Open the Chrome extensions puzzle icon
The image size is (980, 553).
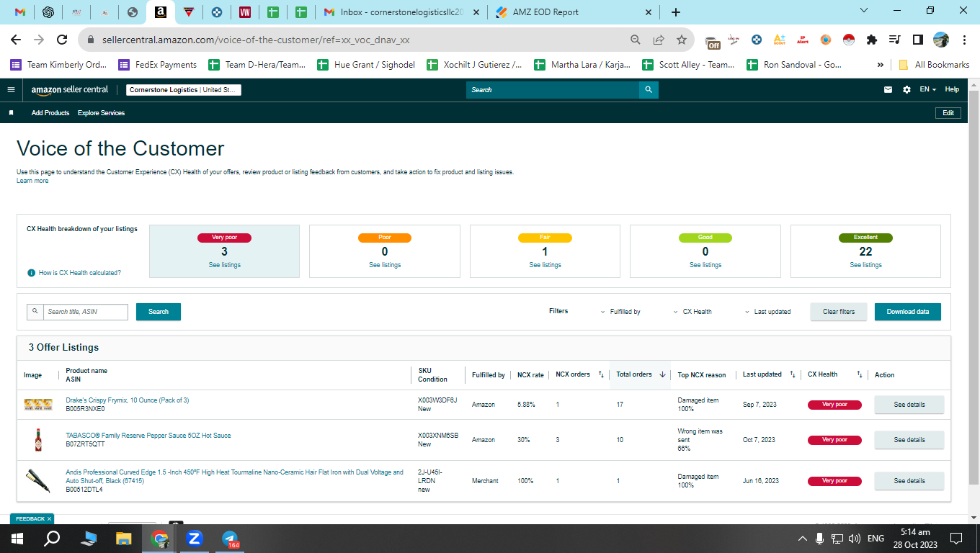871,40
